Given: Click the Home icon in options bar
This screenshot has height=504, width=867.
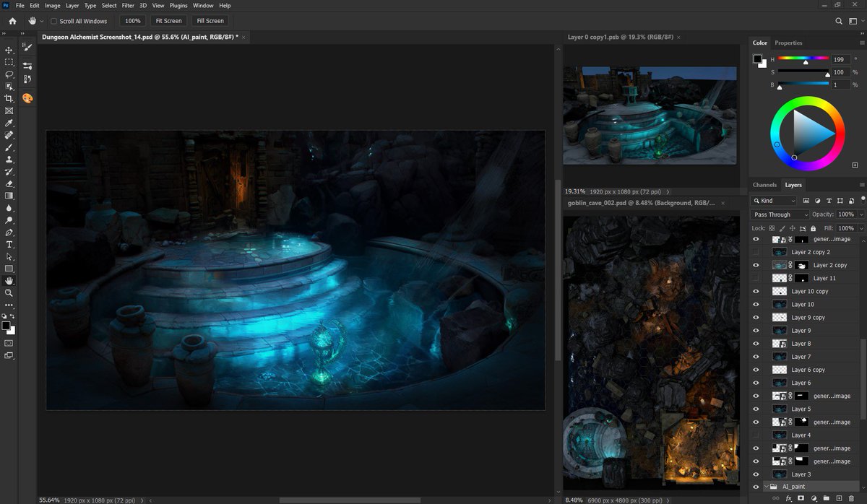Looking at the screenshot, I should pyautogui.click(x=12, y=21).
